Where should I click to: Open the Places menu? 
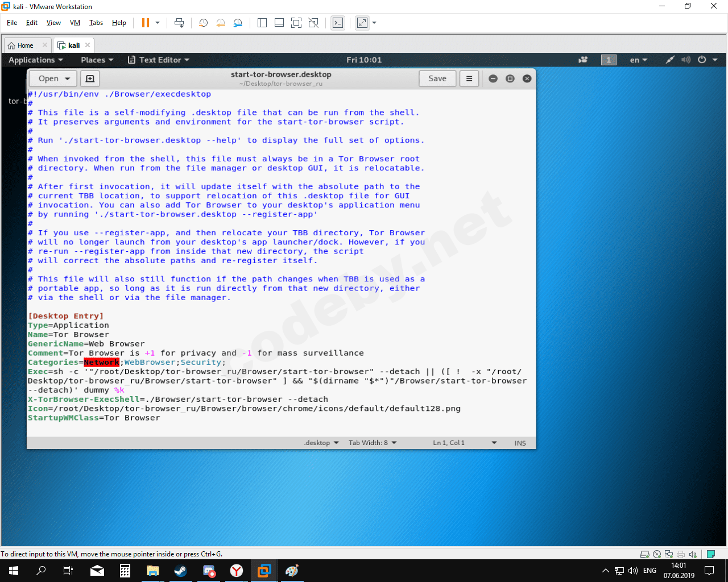coord(97,60)
